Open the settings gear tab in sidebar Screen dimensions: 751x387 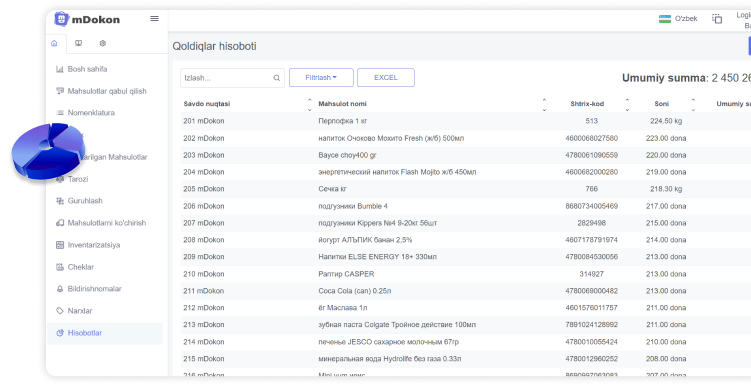102,43
